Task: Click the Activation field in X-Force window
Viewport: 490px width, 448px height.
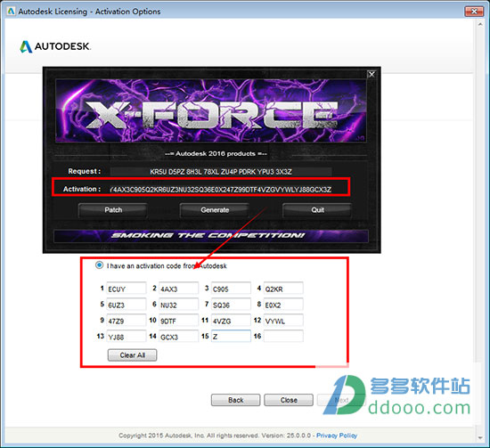Action: (221, 190)
